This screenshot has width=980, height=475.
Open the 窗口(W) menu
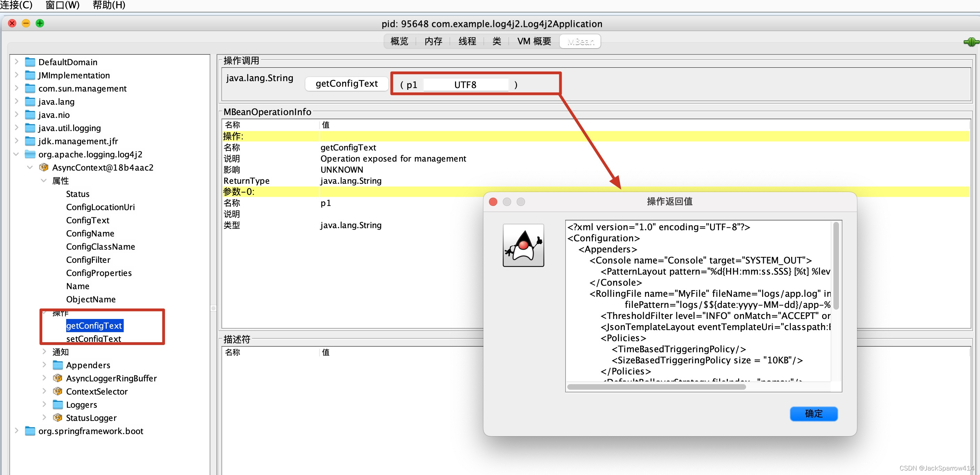[x=62, y=5]
